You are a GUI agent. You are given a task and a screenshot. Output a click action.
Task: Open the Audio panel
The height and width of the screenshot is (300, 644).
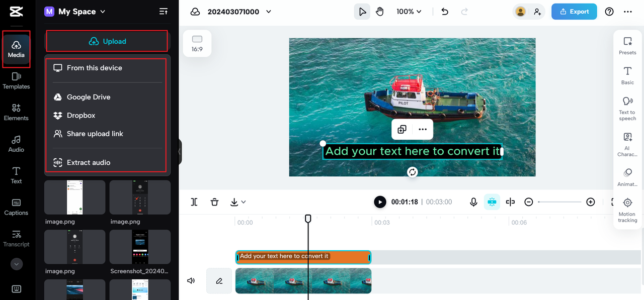click(16, 144)
